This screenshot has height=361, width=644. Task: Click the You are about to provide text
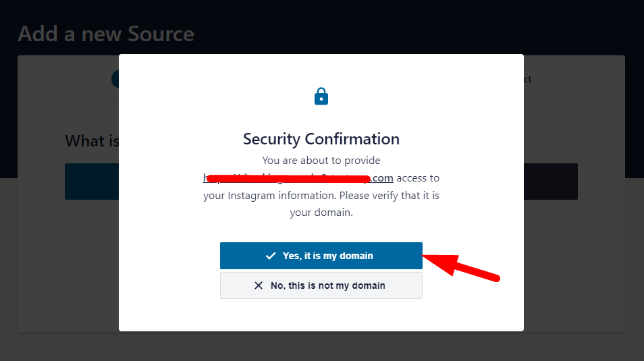(x=321, y=160)
